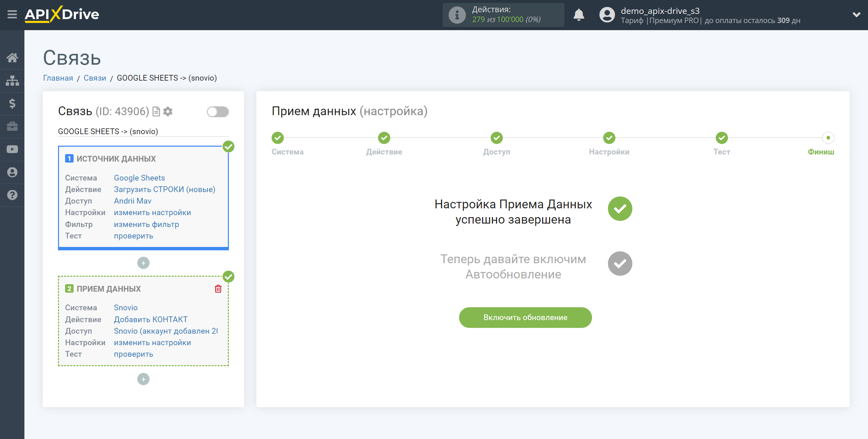This screenshot has height=439, width=868.
Task: Open the Andrii Mav access link
Action: click(133, 201)
